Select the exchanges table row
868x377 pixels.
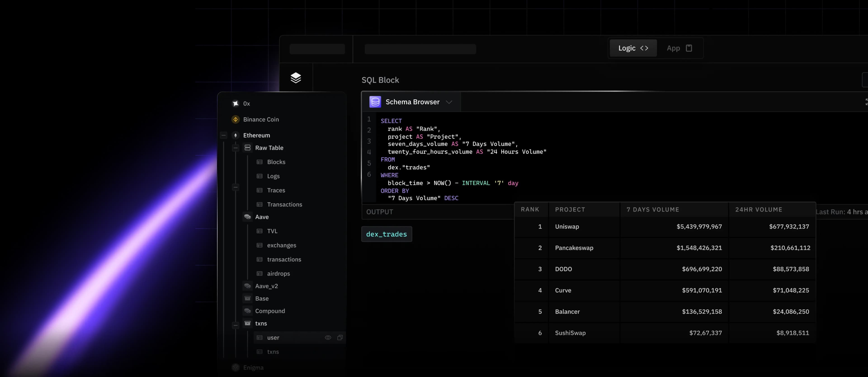tap(282, 245)
